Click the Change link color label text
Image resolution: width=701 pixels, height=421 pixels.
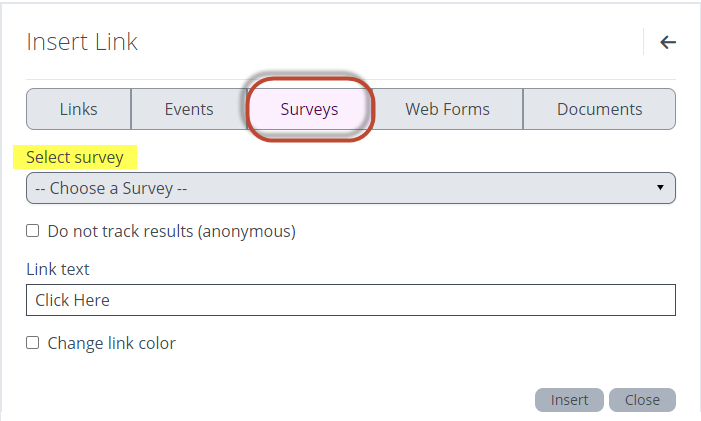point(111,343)
